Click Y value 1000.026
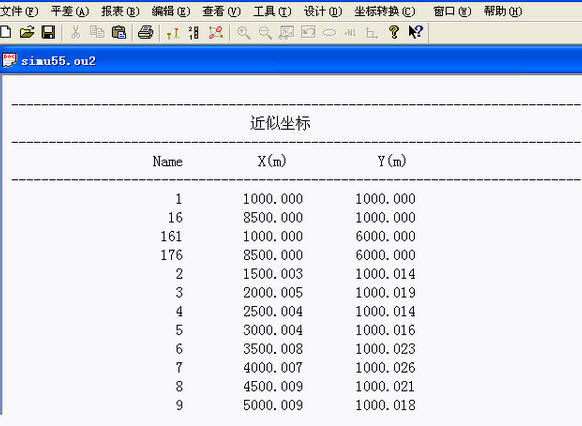Image resolution: width=582 pixels, height=426 pixels. point(385,368)
